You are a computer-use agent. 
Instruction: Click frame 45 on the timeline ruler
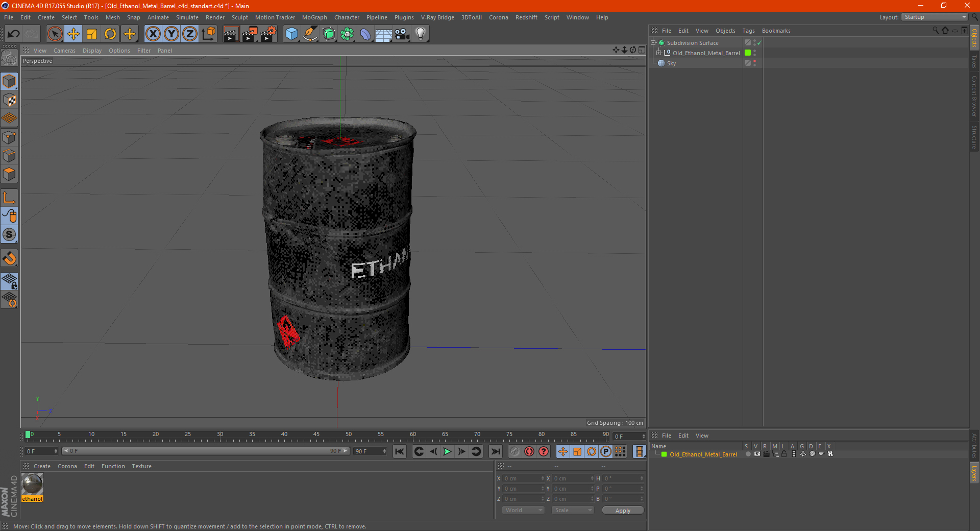point(316,435)
